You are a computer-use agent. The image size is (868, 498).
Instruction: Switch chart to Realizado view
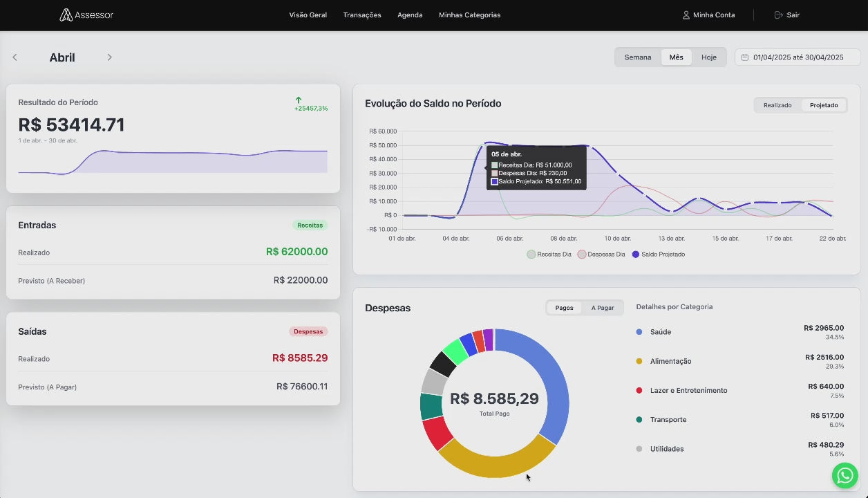777,105
